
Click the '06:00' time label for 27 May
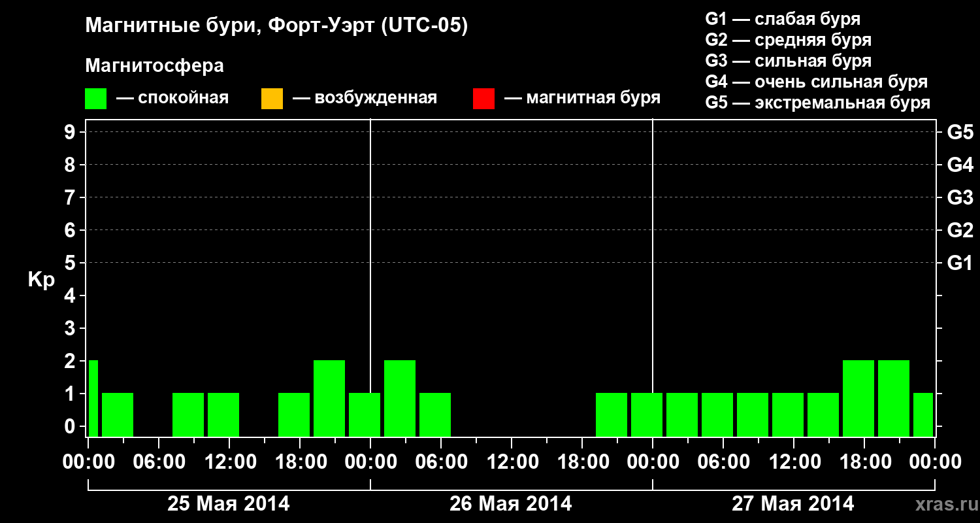pyautogui.click(x=723, y=462)
